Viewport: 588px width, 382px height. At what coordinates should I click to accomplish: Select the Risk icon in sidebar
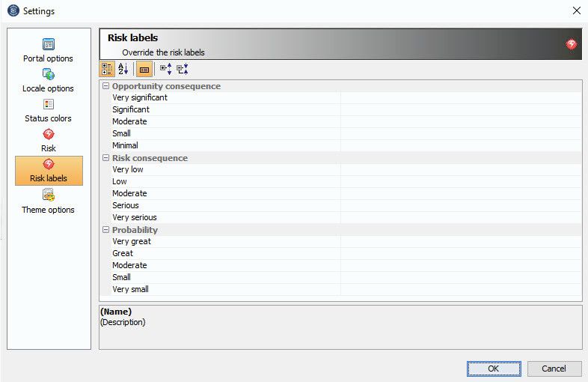[x=49, y=134]
